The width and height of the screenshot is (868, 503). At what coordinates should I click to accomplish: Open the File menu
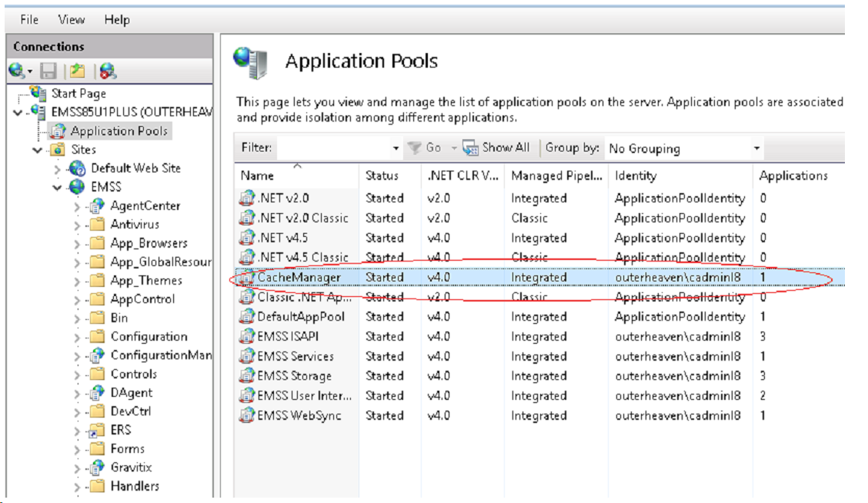point(29,19)
